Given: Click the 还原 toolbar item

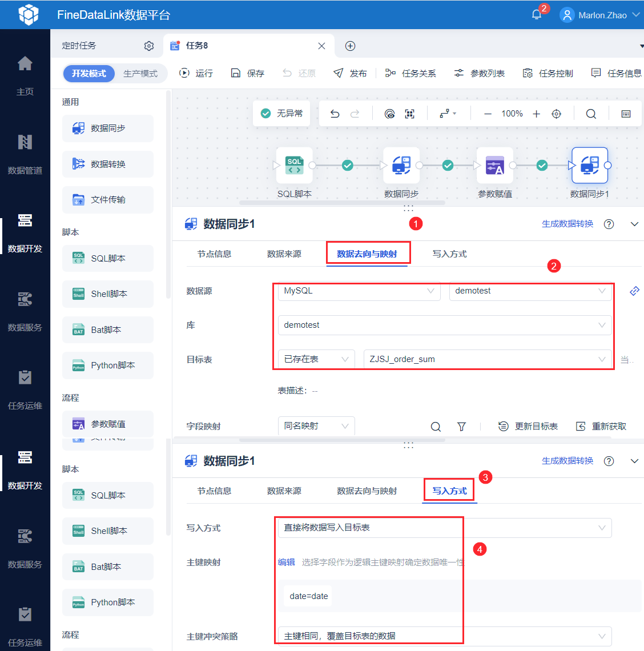Looking at the screenshot, I should (x=299, y=74).
